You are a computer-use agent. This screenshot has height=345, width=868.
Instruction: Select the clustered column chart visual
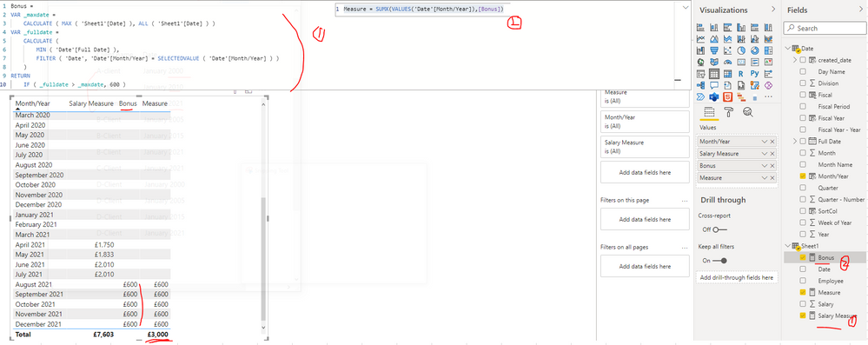click(741, 27)
